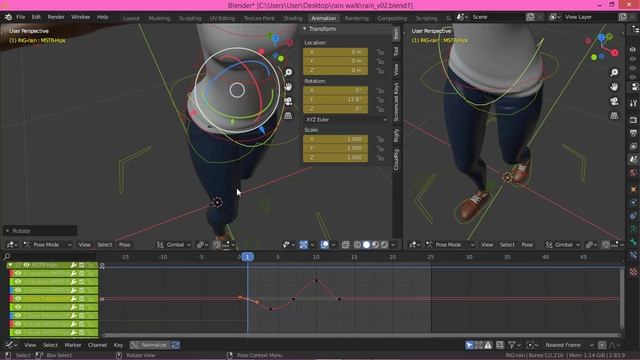Toggle only show errors warning icon
The height and width of the screenshot is (360, 640).
coord(488,345)
